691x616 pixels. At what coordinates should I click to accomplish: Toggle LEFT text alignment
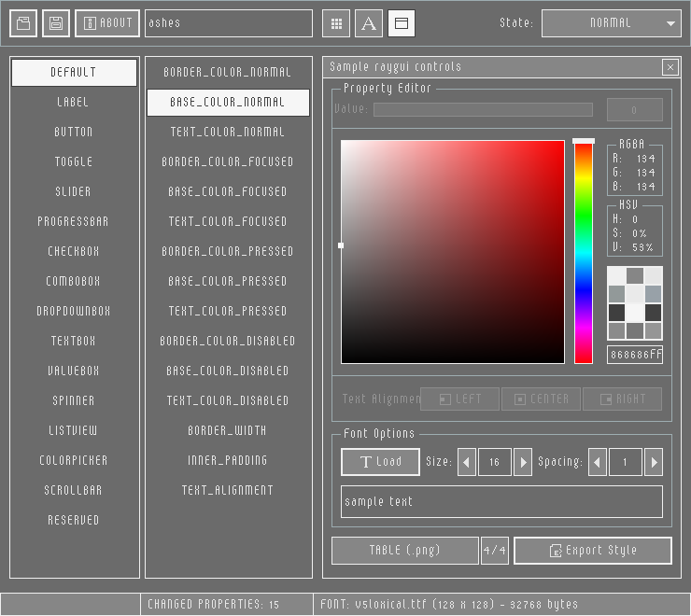click(x=459, y=399)
